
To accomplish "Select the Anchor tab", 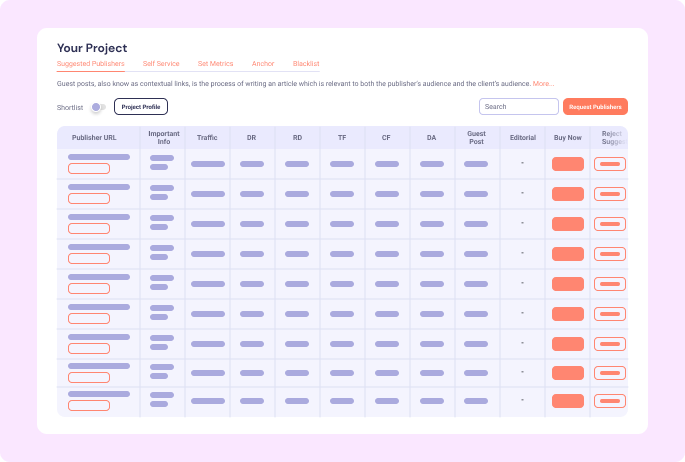I will coord(263,64).
